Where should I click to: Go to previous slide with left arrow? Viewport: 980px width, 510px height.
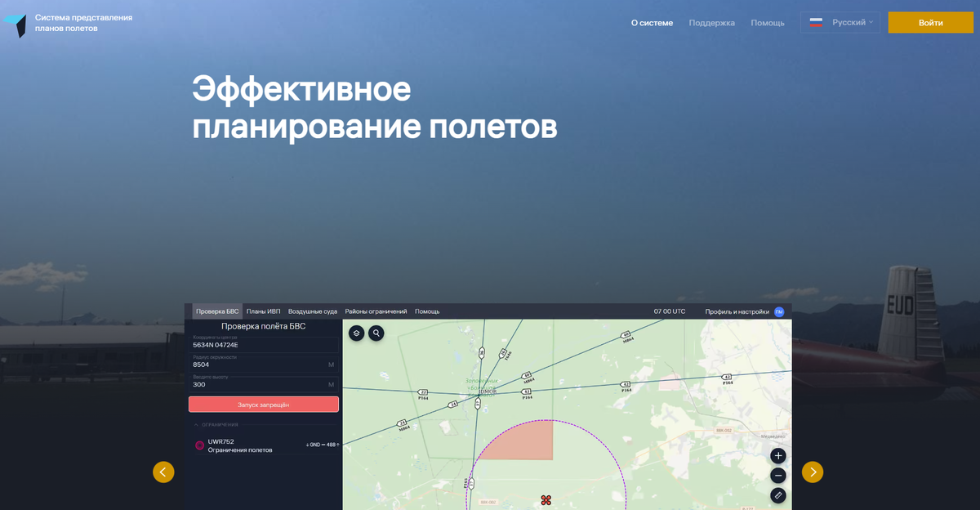coord(163,472)
